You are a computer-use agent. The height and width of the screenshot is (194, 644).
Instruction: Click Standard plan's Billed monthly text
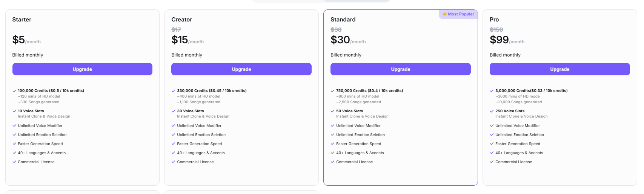[x=346, y=55]
